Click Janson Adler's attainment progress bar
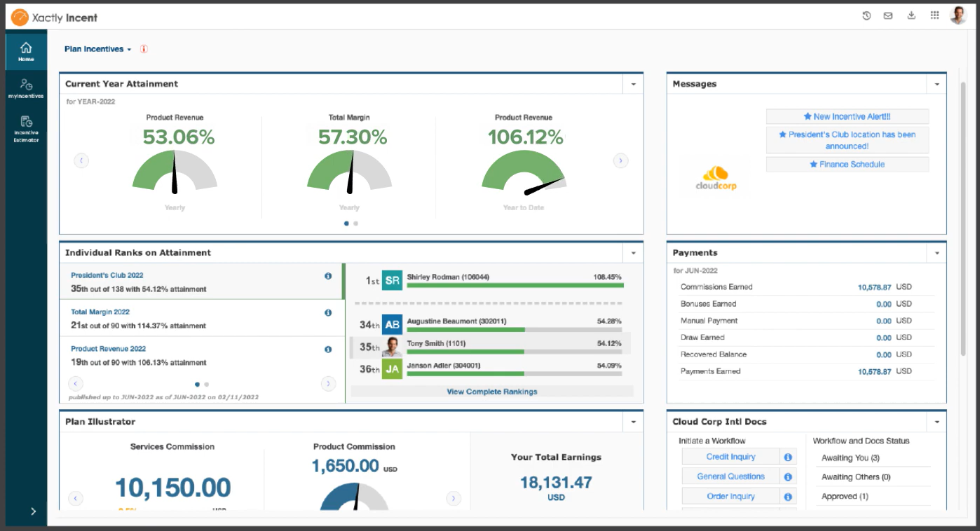980x531 pixels. click(515, 373)
